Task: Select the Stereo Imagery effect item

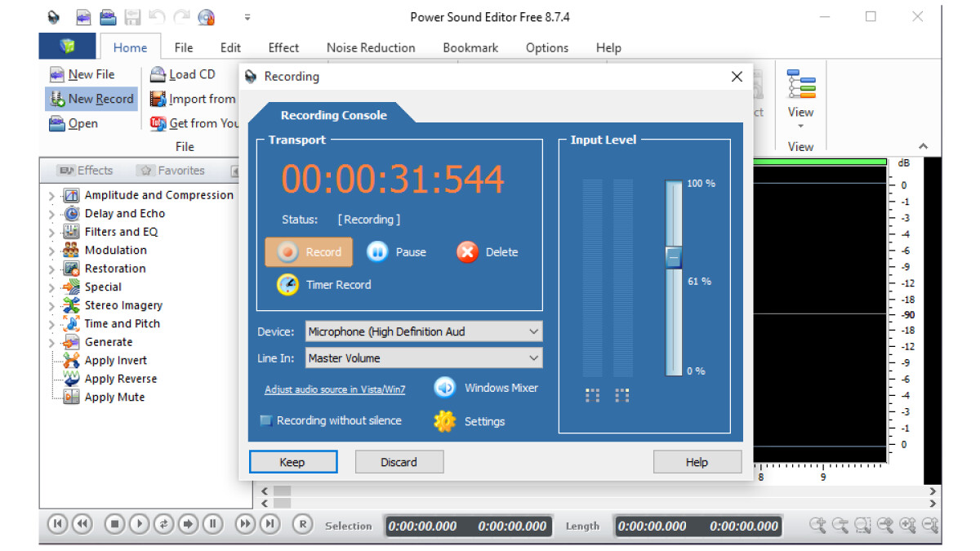Action: coord(114,305)
